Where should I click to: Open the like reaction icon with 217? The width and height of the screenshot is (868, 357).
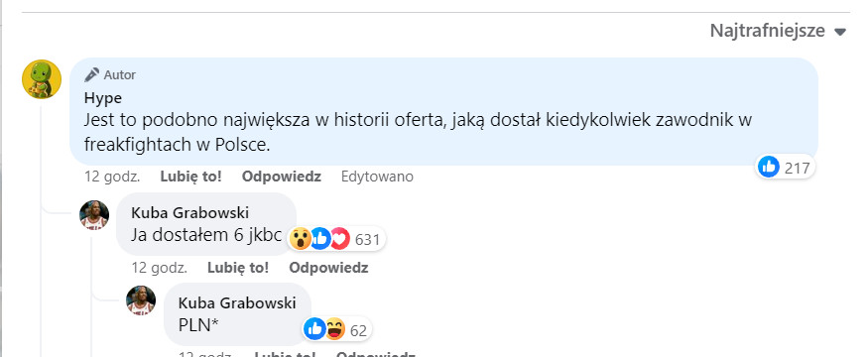tap(769, 167)
